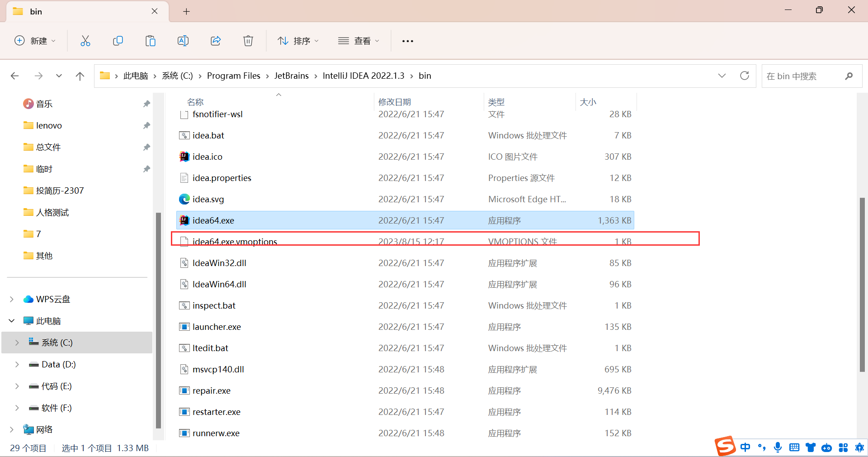
Task: Open the 新建 (New) dropdown
Action: pos(35,41)
